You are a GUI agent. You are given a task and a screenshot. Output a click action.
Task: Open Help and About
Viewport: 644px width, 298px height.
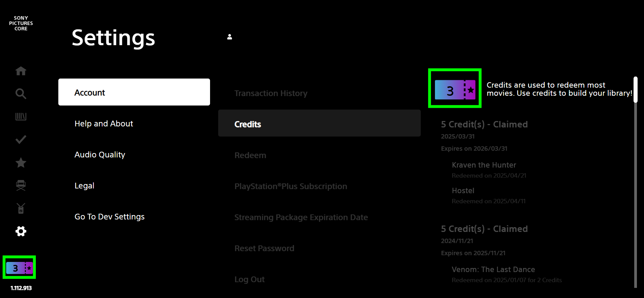[x=104, y=124]
